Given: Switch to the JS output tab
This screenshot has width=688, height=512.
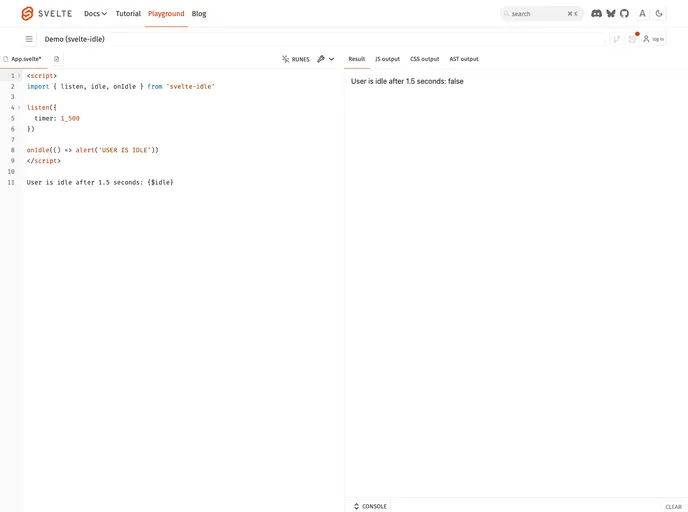Looking at the screenshot, I should pyautogui.click(x=387, y=59).
